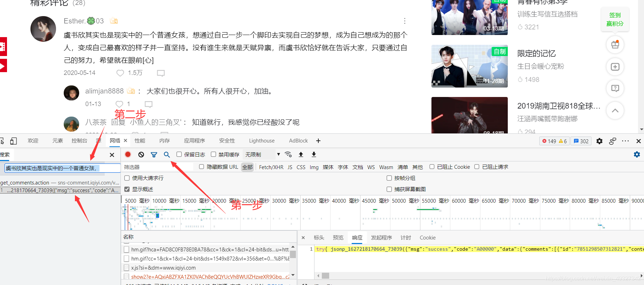This screenshot has height=285, width=644.
Task: Click the search text input field
Action: pyautogui.click(x=62, y=168)
